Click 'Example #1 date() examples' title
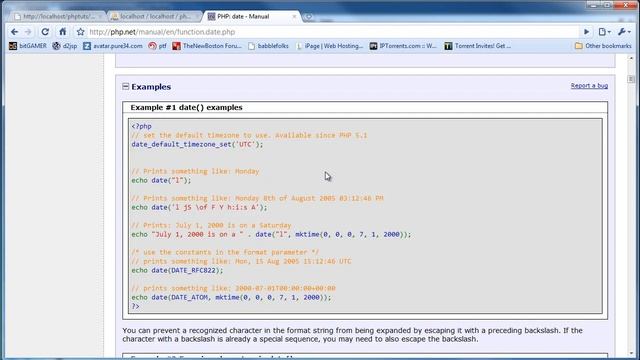The image size is (640, 360). click(187, 107)
